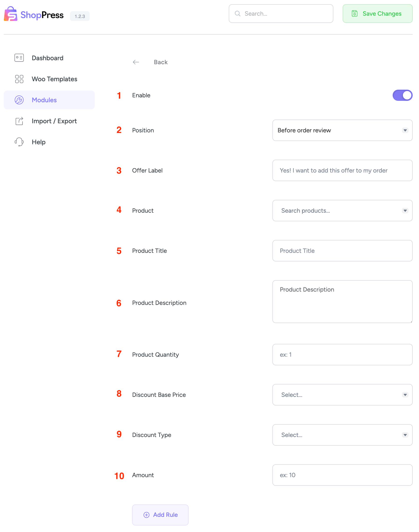This screenshot has width=419, height=532.
Task: Select the Dashboard wallet icon in sidebar
Action: [19, 58]
